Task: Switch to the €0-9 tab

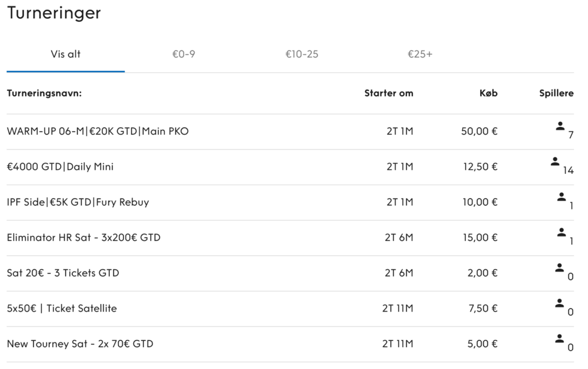Action: pos(183,55)
